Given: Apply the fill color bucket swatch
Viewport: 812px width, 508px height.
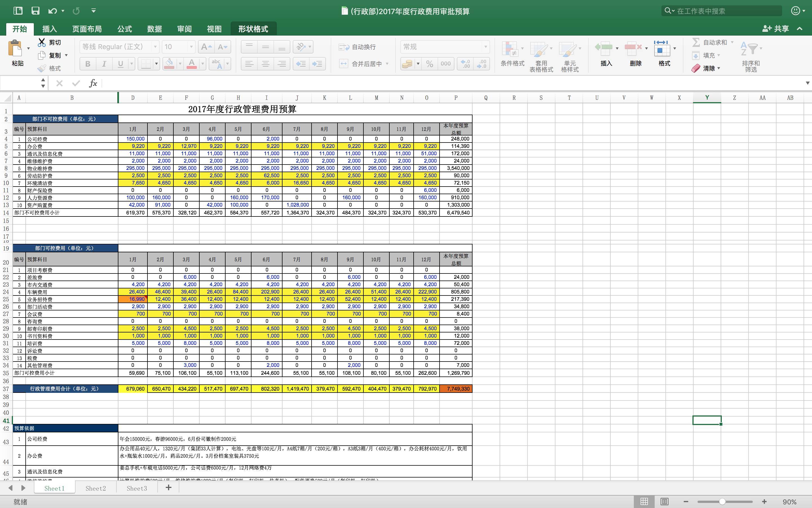Looking at the screenshot, I should coord(169,63).
